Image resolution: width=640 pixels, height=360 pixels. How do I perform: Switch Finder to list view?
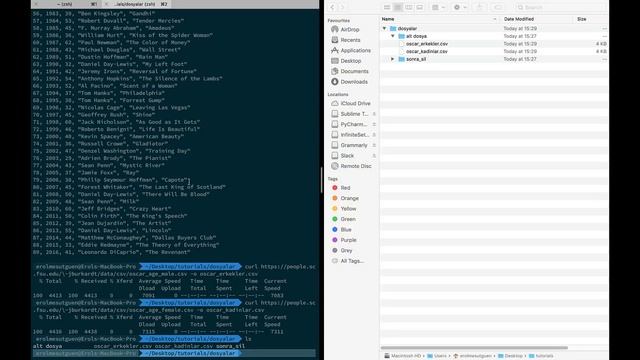pos(398,7)
